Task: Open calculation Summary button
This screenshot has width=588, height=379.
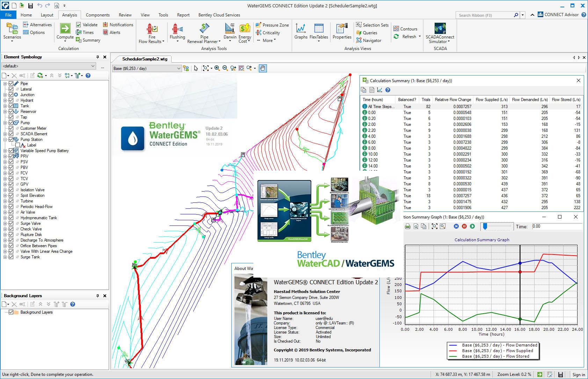Action: [x=88, y=40]
